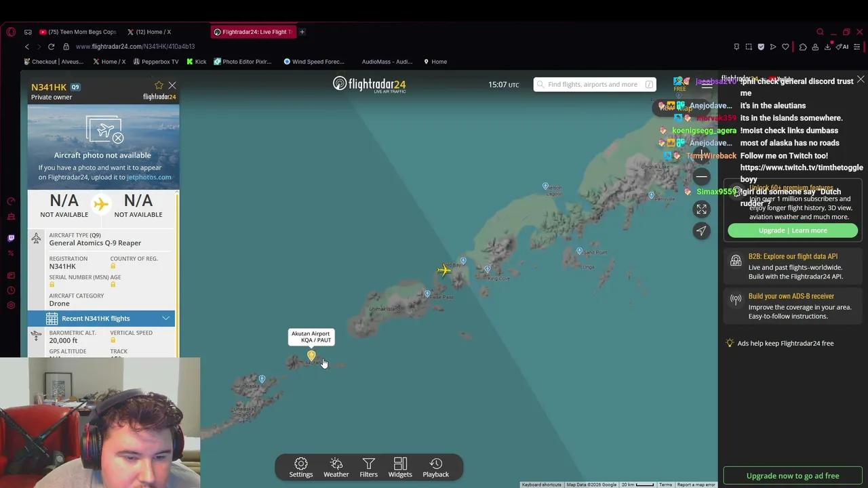Image resolution: width=868 pixels, height=488 pixels.
Task: Open the jetphotos.com upload link
Action: click(149, 177)
